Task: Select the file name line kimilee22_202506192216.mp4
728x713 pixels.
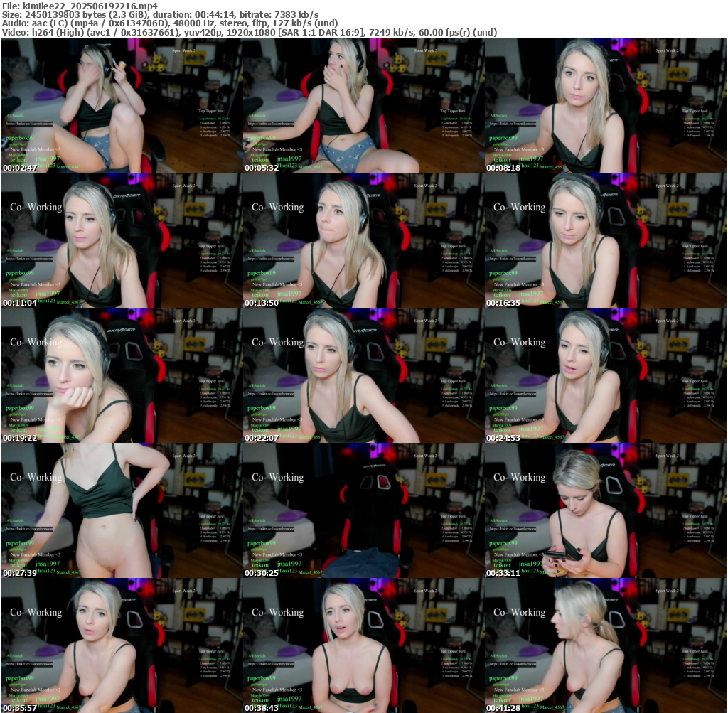Action: (80, 6)
